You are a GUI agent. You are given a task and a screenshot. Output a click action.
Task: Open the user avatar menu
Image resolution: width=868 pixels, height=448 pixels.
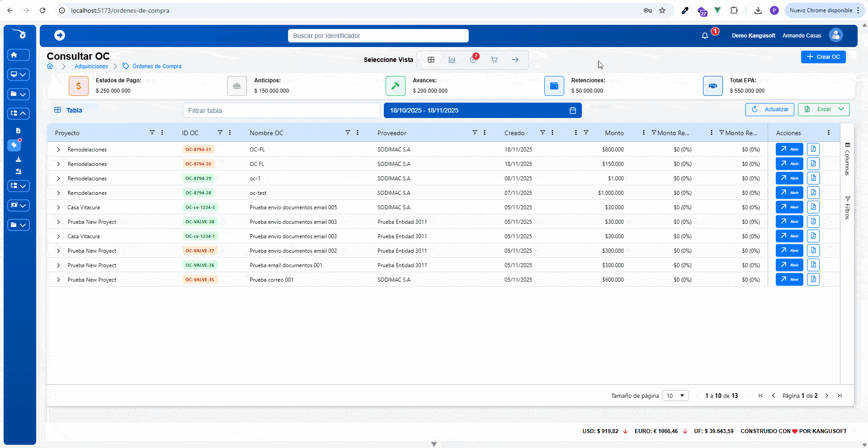pos(836,35)
